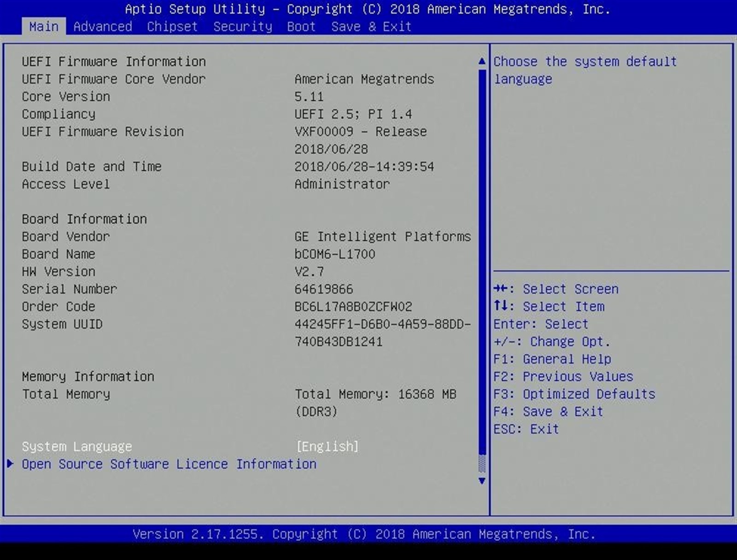Go to the Security tab
This screenshot has width=737, height=560.
(x=243, y=26)
